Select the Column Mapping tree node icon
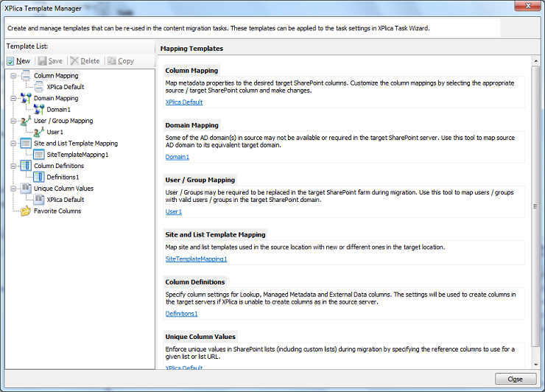Image resolution: width=545 pixels, height=392 pixels. [26, 75]
